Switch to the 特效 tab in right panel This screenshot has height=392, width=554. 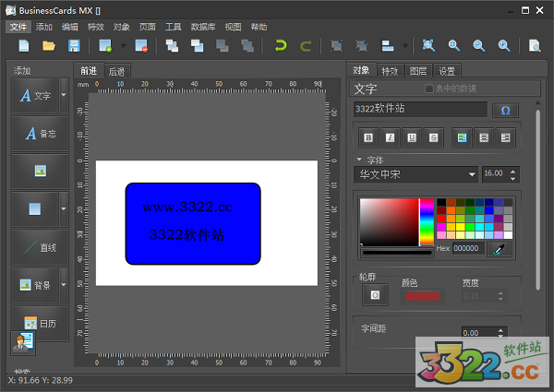[390, 71]
